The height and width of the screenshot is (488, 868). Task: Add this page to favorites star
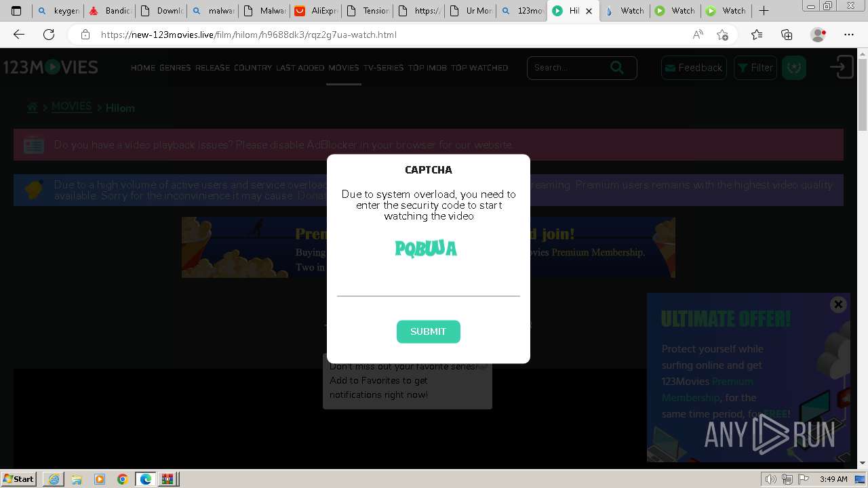pyautogui.click(x=722, y=35)
